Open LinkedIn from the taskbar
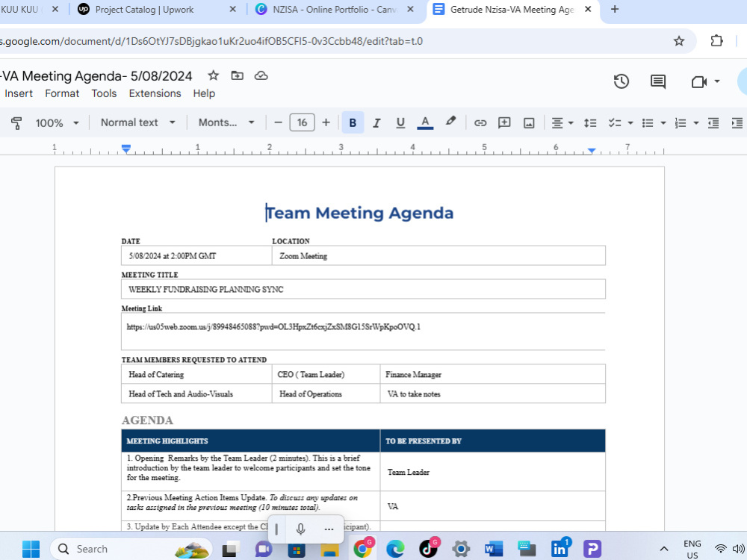Screen dimensions: 747x560 pyautogui.click(x=560, y=548)
